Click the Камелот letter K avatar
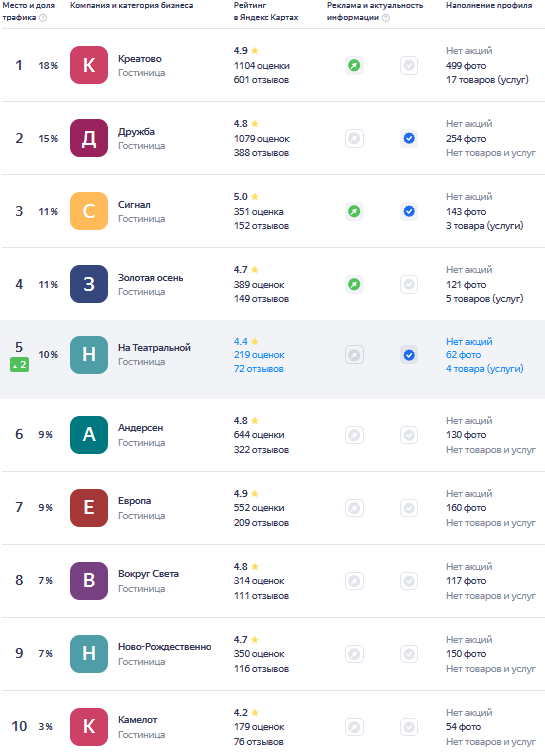Image resolution: width=545 pixels, height=755 pixels. (x=89, y=727)
